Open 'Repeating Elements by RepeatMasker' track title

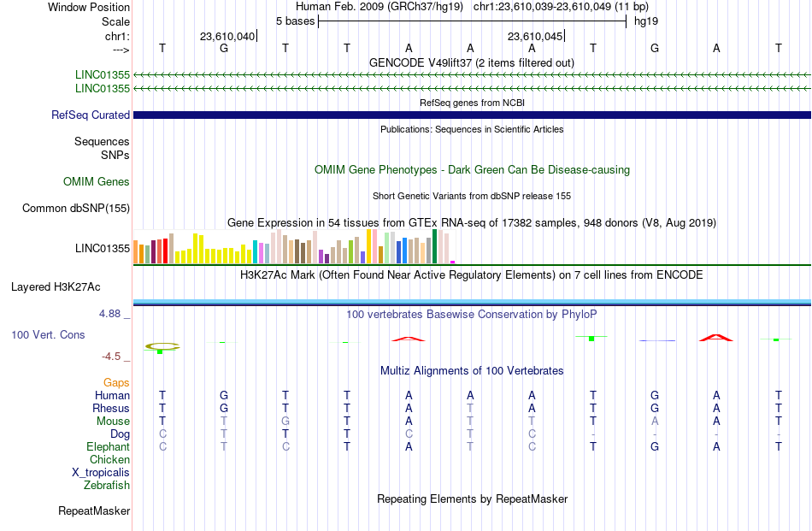(x=472, y=499)
